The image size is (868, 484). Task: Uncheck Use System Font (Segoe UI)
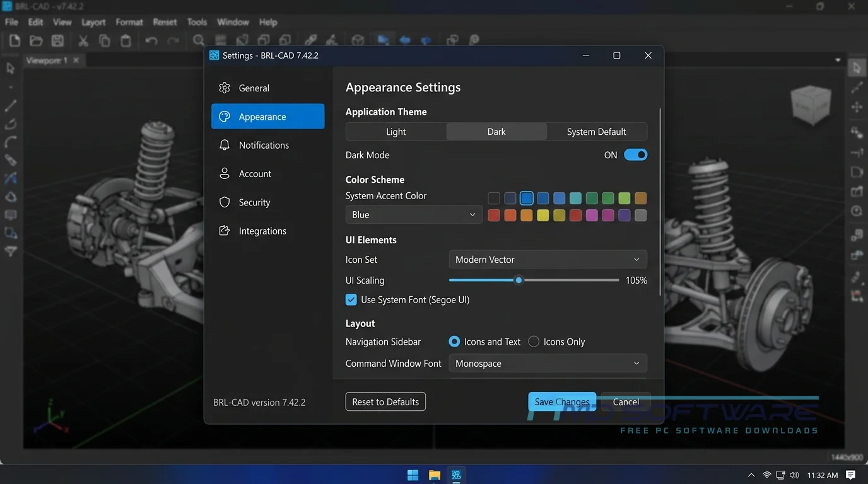[351, 300]
